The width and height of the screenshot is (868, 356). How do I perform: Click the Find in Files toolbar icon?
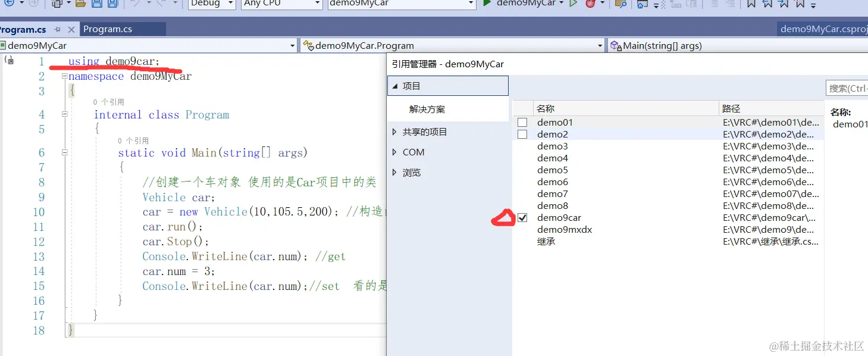[621, 3]
